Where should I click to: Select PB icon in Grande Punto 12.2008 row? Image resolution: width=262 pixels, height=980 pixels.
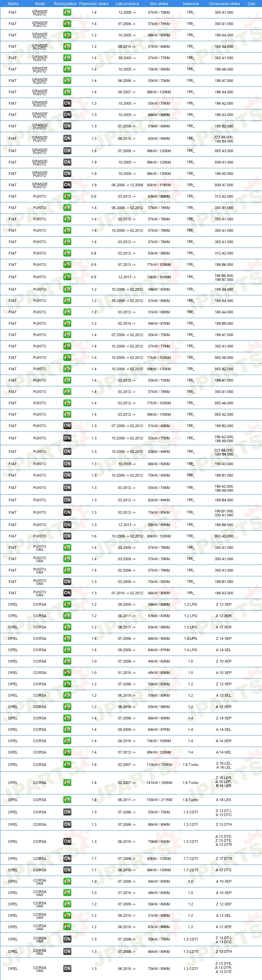tap(67, 12)
